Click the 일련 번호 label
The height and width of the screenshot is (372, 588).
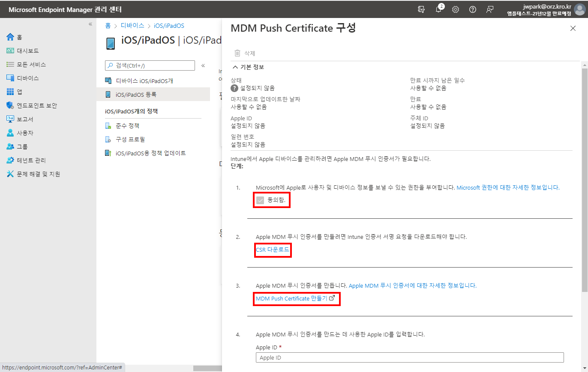click(x=243, y=137)
